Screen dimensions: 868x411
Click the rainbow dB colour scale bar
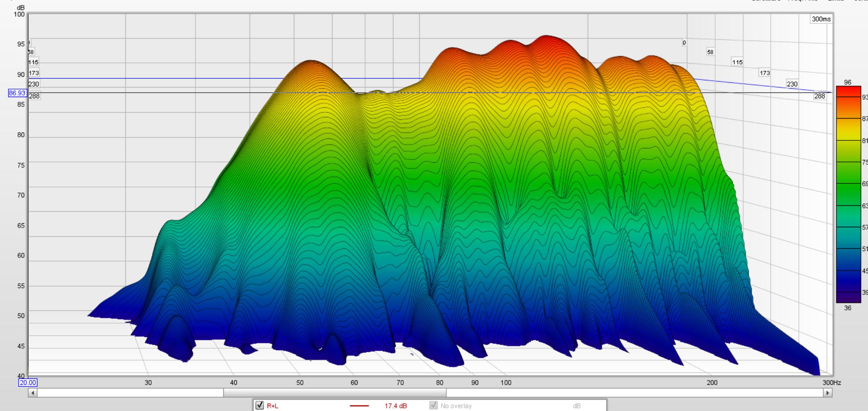(848, 195)
